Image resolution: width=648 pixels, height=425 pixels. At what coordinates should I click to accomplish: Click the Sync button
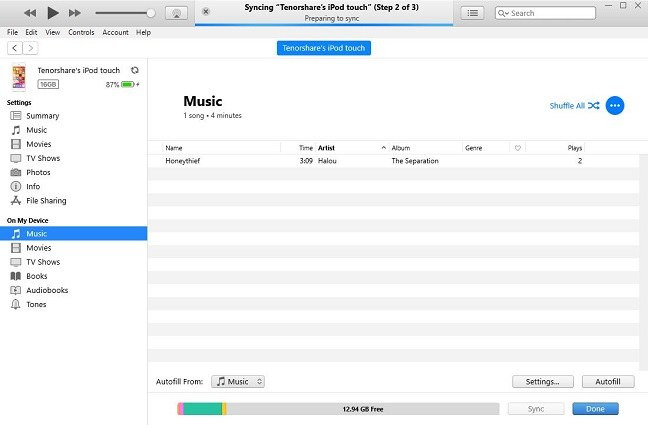click(x=536, y=409)
